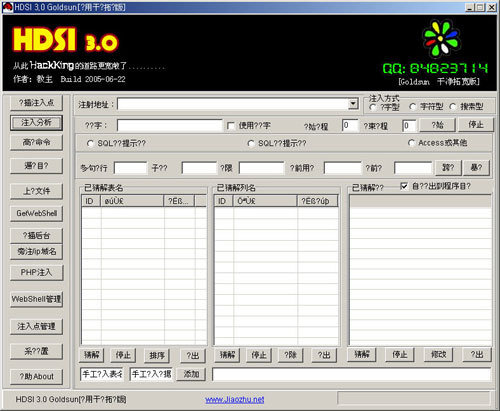The height and width of the screenshot is (411, 500).
Task: Minimize the HDSI window
Action: pos(469,7)
